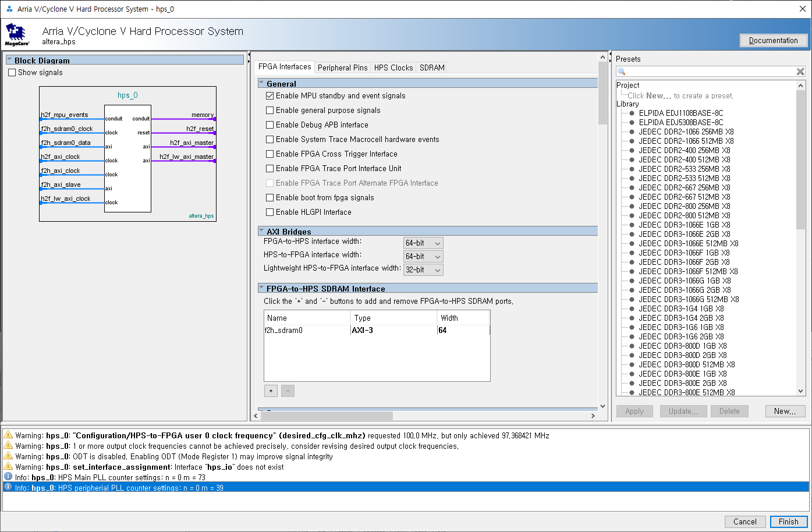Image resolution: width=812 pixels, height=532 pixels.
Task: Add an SDRAM port with plus button
Action: point(271,391)
